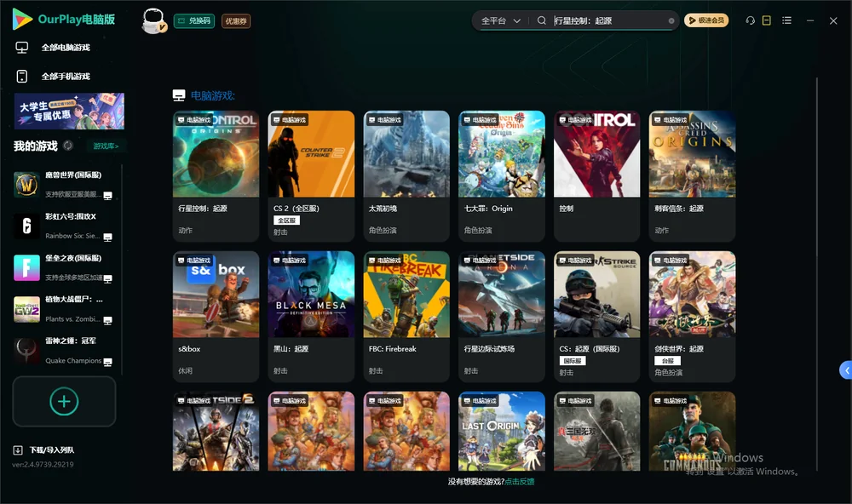Add a game with the plus button
Viewport: 852px width, 504px height.
[64, 401]
